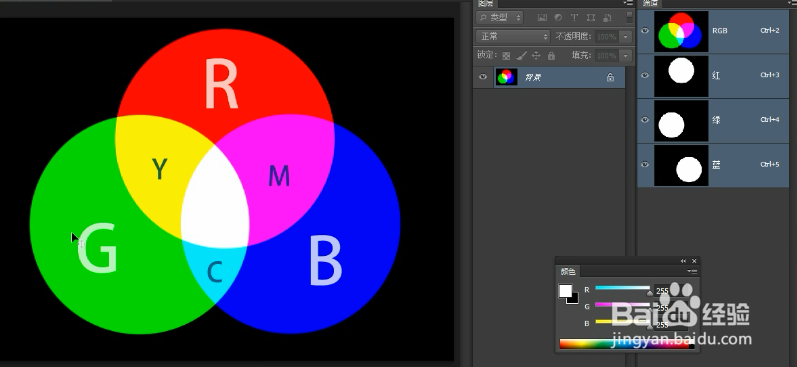Click the foreground color white swatch

(565, 290)
